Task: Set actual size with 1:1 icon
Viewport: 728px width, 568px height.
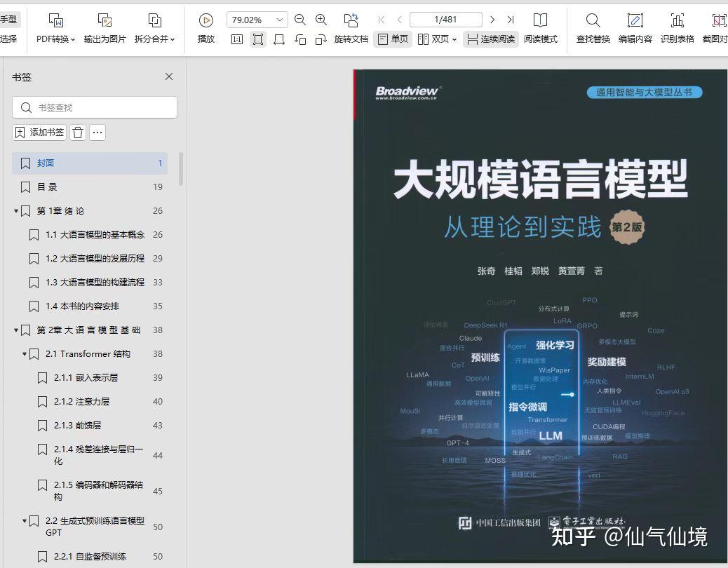Action: click(x=237, y=39)
